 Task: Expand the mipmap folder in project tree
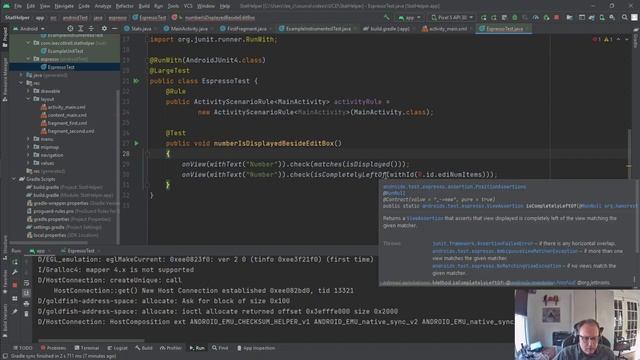(28, 147)
